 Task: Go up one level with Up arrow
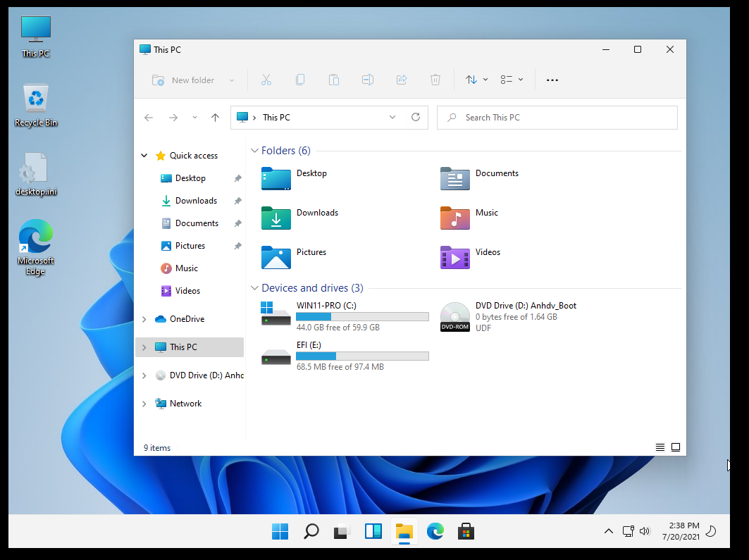coord(216,118)
